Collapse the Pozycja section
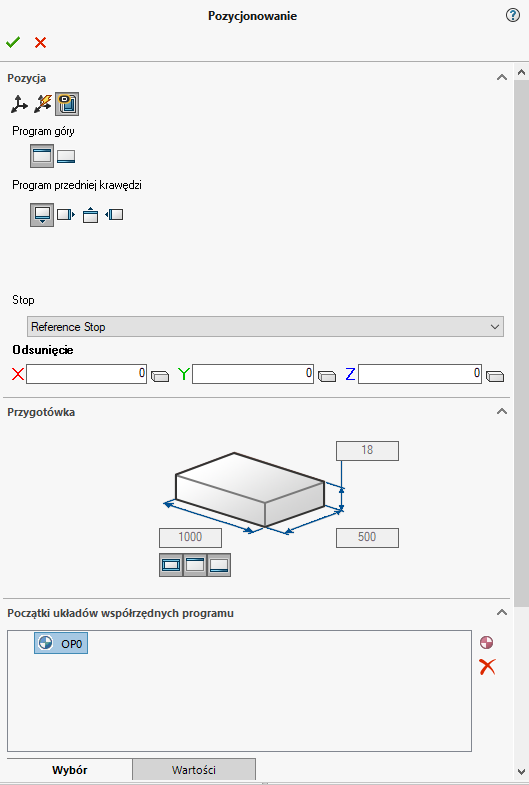 [501, 78]
